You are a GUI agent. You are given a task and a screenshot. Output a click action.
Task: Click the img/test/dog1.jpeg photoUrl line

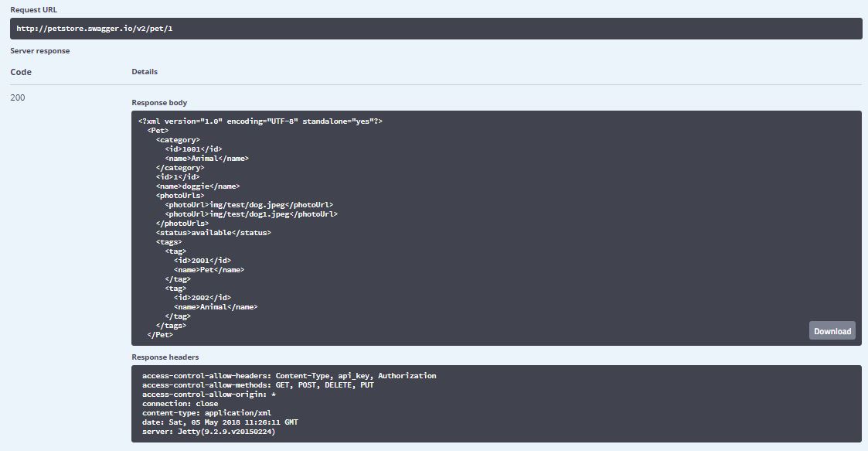[x=251, y=214]
